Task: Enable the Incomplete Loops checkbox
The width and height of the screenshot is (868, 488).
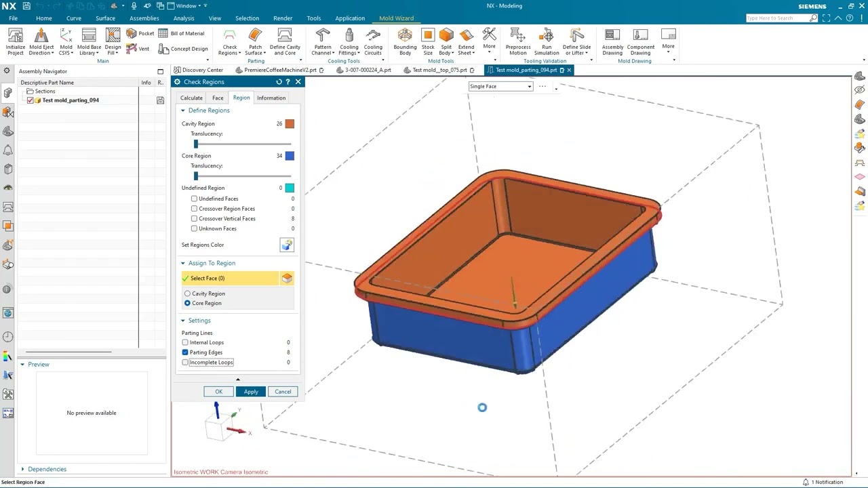Action: point(185,363)
